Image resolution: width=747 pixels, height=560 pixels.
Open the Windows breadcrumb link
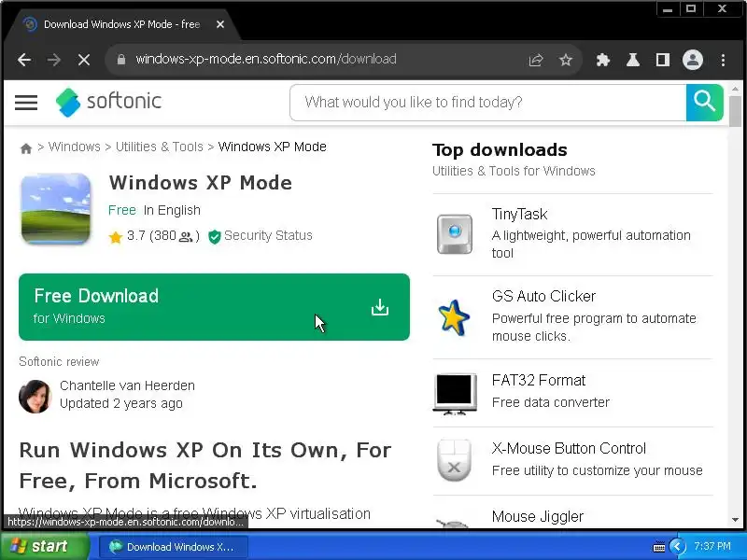point(75,147)
